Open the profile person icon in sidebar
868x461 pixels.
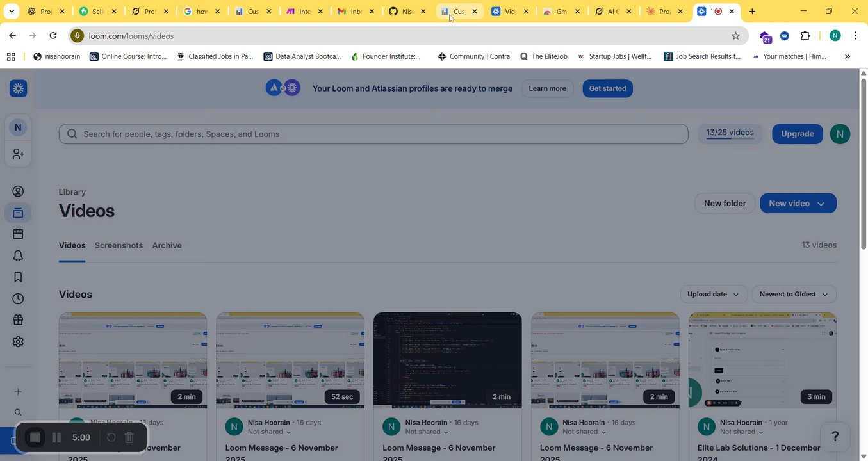[18, 191]
